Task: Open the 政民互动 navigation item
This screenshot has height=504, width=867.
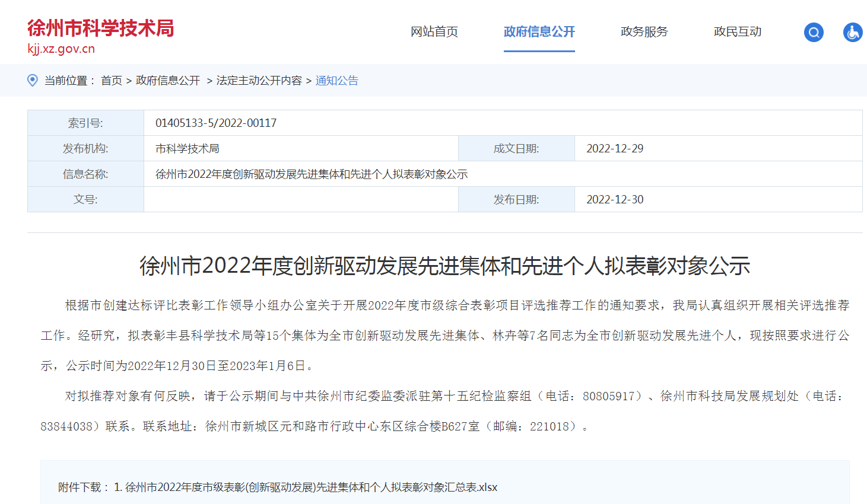Action: click(x=738, y=32)
